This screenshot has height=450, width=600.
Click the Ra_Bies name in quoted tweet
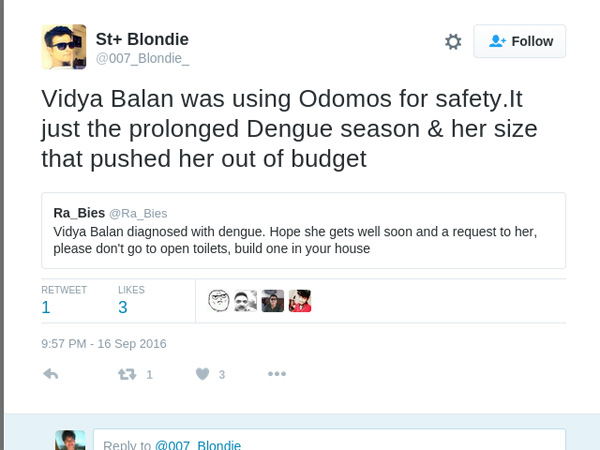tap(79, 212)
